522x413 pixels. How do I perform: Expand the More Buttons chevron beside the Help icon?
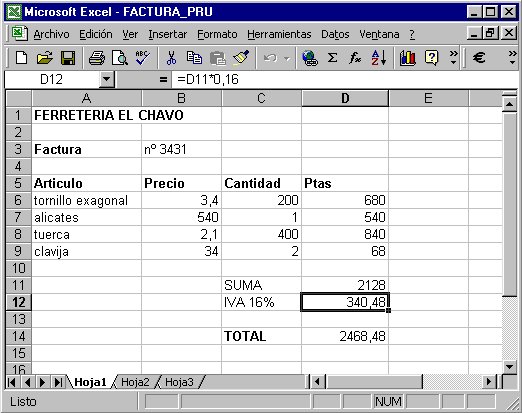click(x=453, y=57)
